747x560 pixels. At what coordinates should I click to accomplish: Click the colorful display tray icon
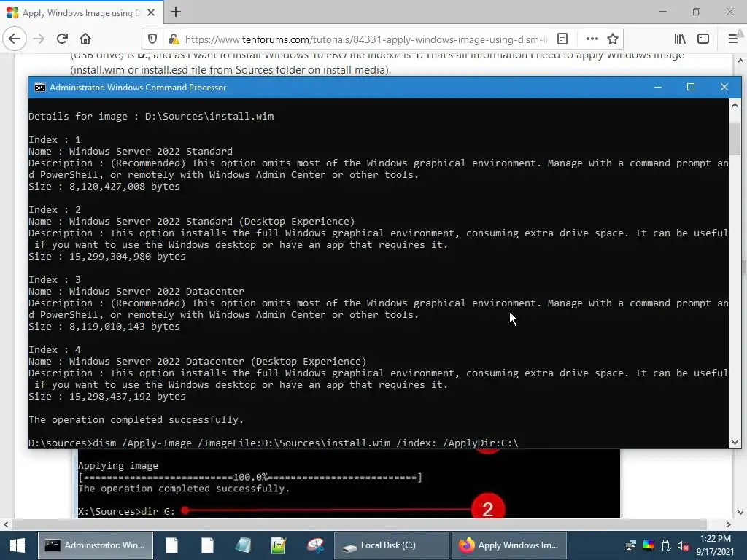649,545
